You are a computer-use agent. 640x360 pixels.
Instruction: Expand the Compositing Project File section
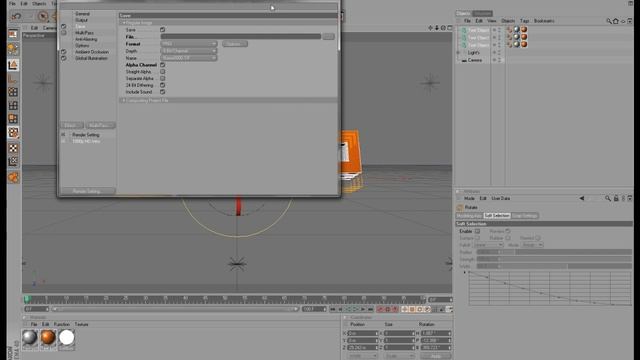coord(123,100)
